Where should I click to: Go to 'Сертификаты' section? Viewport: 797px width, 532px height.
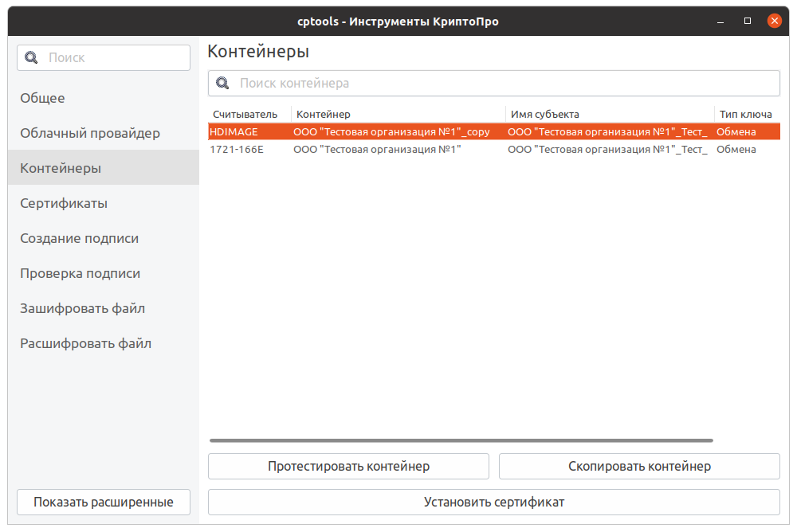103,203
